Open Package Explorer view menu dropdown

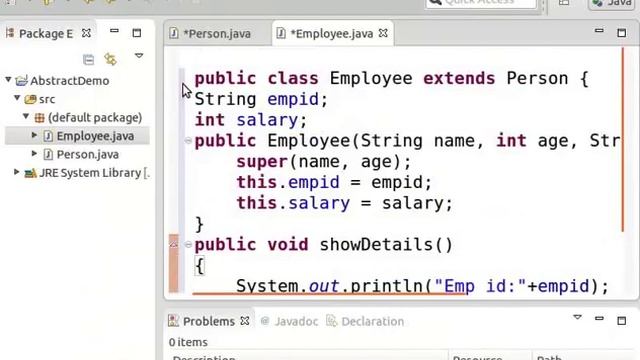coord(139,56)
